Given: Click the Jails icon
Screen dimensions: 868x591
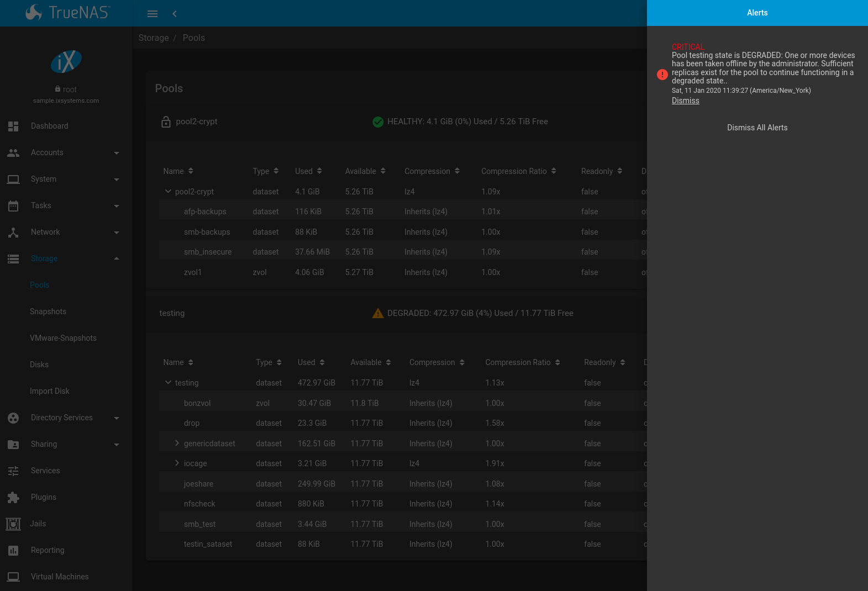Looking at the screenshot, I should point(13,524).
